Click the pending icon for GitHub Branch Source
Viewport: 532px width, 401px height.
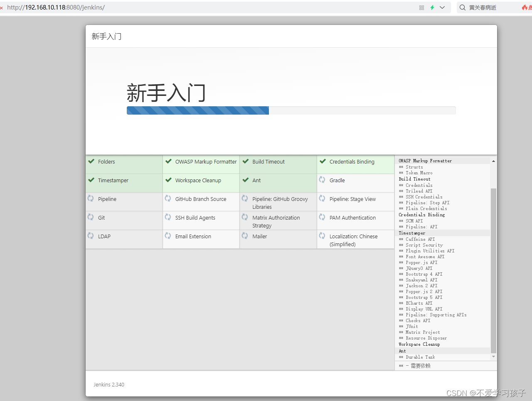pos(168,198)
